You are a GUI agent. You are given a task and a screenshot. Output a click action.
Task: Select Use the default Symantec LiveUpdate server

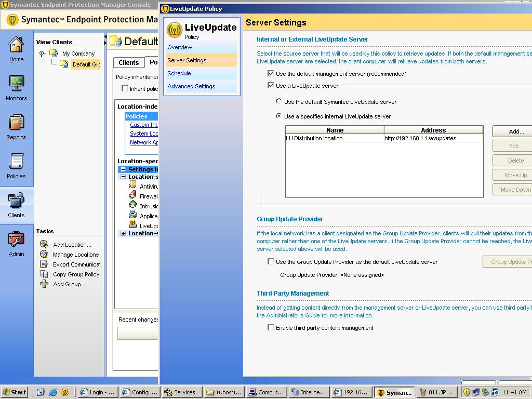point(278,101)
